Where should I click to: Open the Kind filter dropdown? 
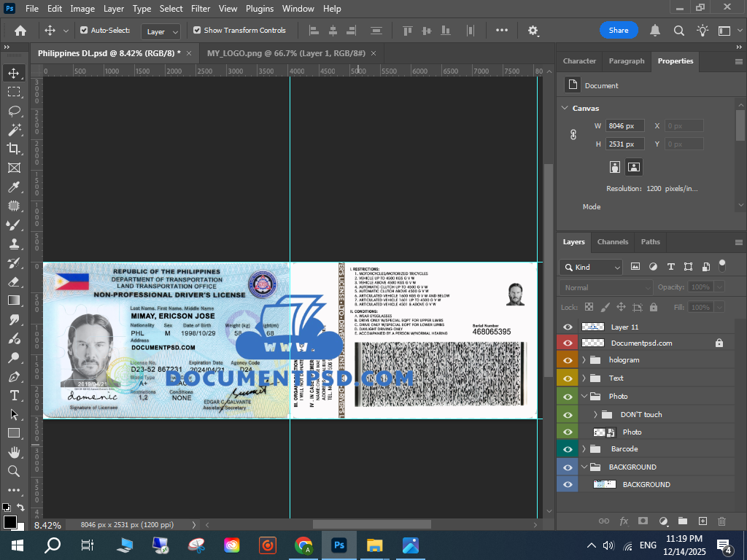click(591, 267)
